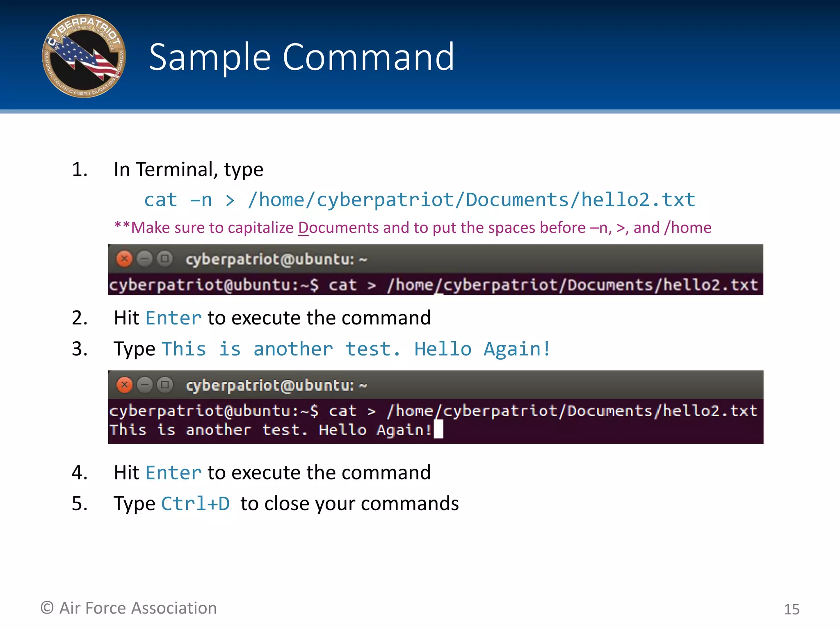Click the pink '**Make sure to capitalize Documents' note
This screenshot has width=840, height=630.
(413, 228)
